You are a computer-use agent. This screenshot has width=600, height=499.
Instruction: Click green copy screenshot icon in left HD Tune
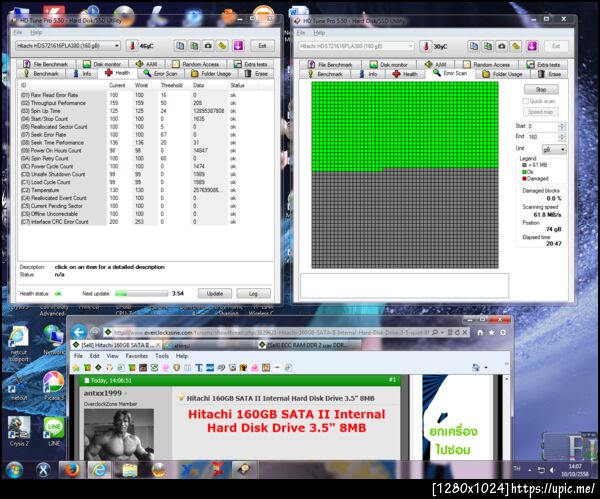click(194, 46)
